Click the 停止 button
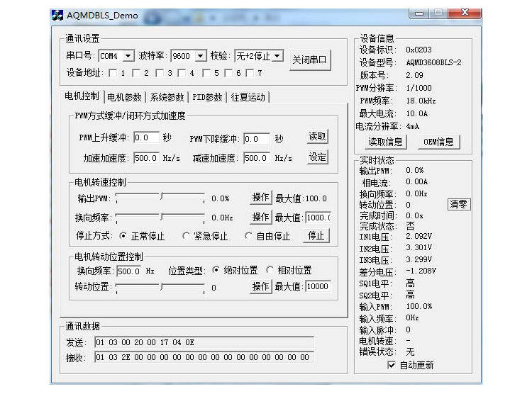Screen dimensions: 532x394 316,236
